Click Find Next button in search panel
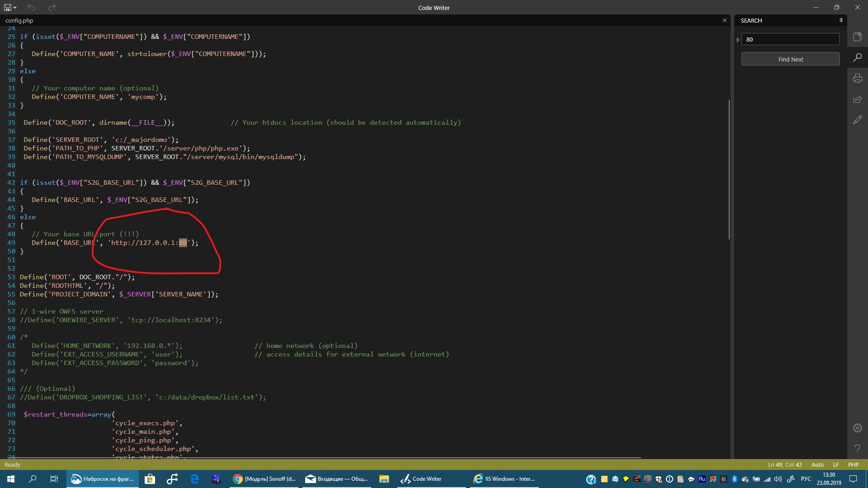The image size is (868, 488). pyautogui.click(x=790, y=59)
